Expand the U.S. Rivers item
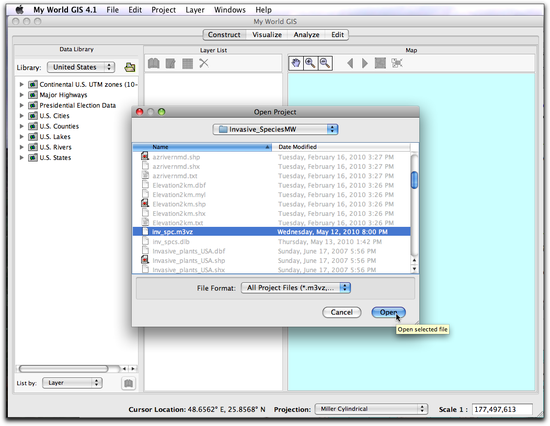Image resolution: width=550 pixels, height=426 pixels. pyautogui.click(x=21, y=147)
